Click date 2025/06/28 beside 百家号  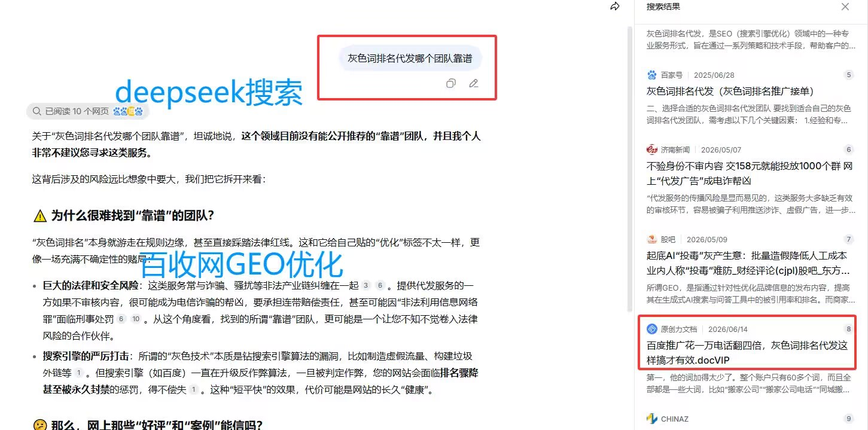tap(714, 75)
